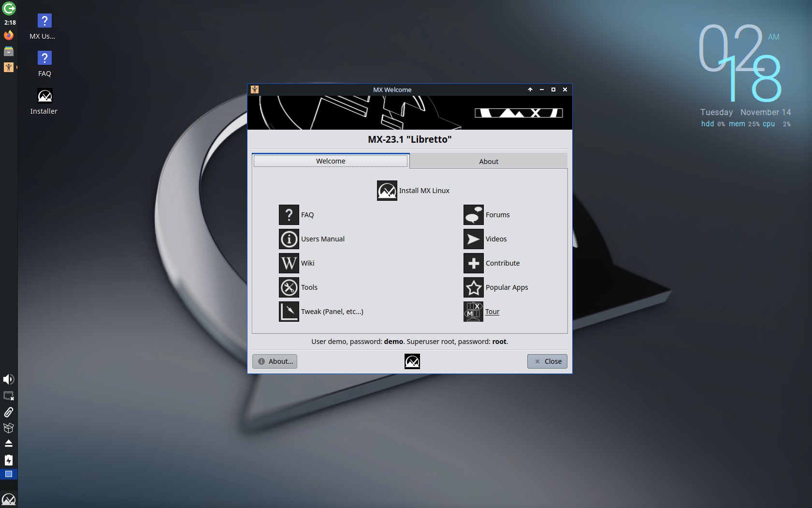This screenshot has width=812, height=508.
Task: Open Popular Apps installer
Action: (495, 287)
